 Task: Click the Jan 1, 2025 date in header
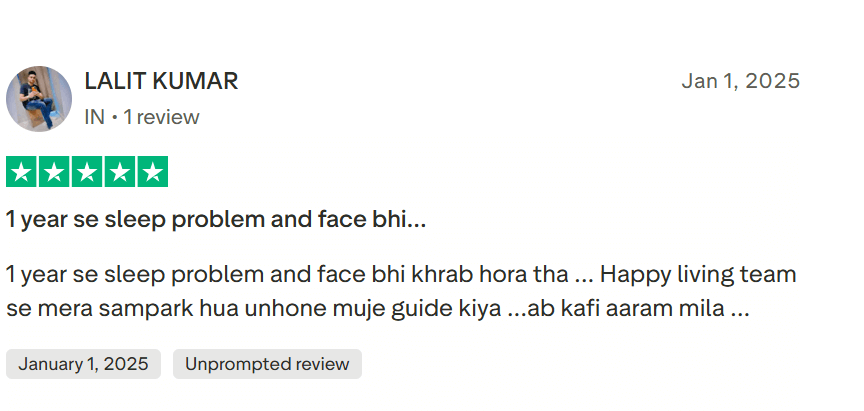(x=741, y=81)
